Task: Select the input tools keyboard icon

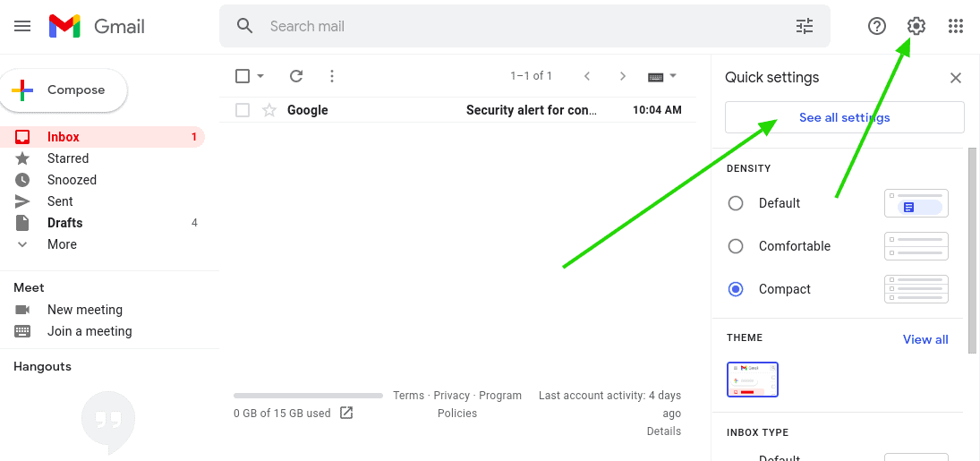Action: [655, 77]
